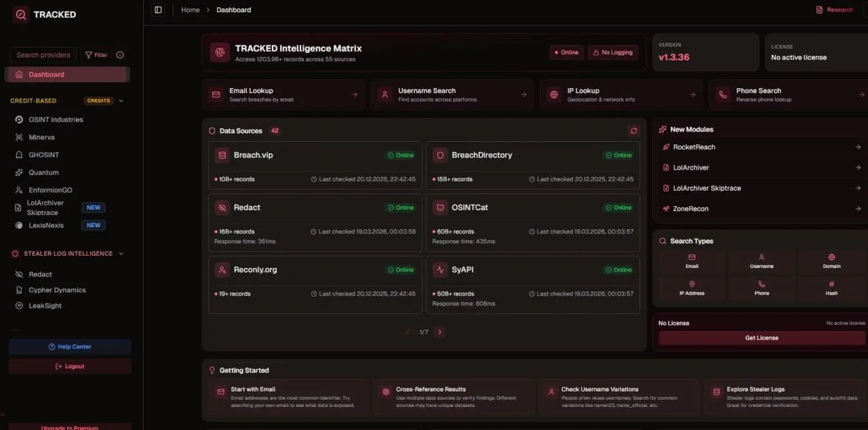Open LolArchiver in New Modules
The width and height of the screenshot is (868, 430).
pos(762,168)
